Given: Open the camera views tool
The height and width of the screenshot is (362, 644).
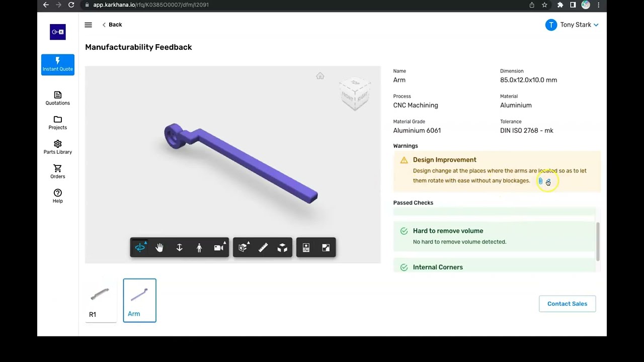Looking at the screenshot, I should (219, 247).
